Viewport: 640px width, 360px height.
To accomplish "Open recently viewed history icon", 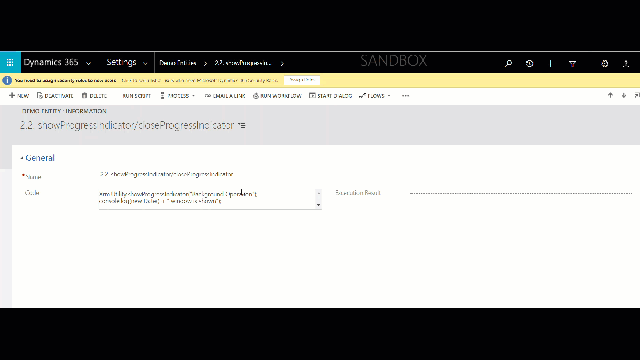I will click(x=529, y=63).
